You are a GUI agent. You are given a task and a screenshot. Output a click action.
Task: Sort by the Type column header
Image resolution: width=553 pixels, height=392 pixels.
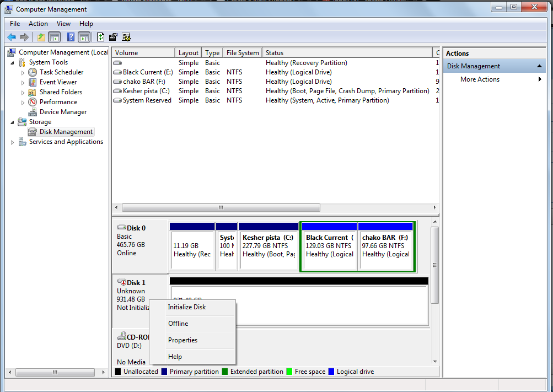(x=212, y=52)
